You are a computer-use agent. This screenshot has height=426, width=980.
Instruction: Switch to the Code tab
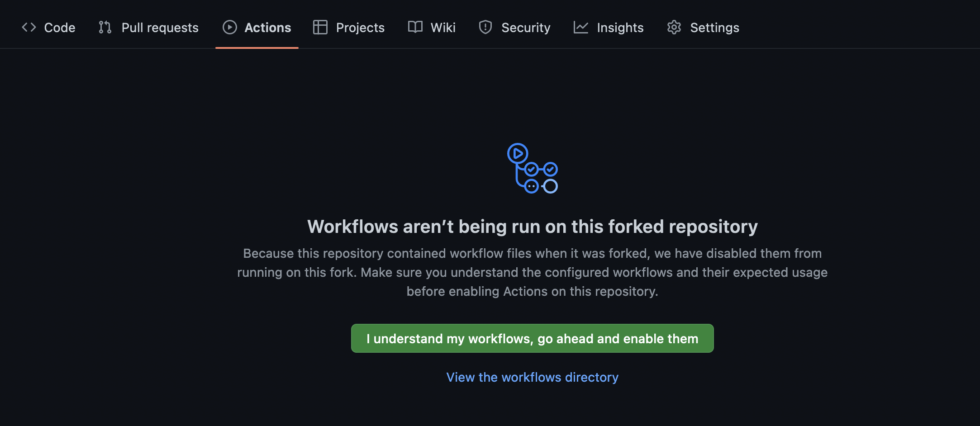(59, 28)
